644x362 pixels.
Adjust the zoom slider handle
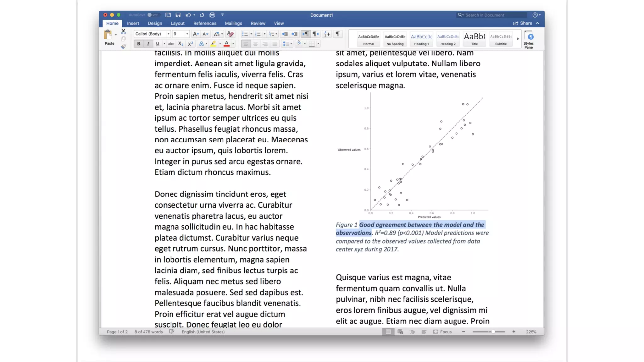pyautogui.click(x=493, y=332)
